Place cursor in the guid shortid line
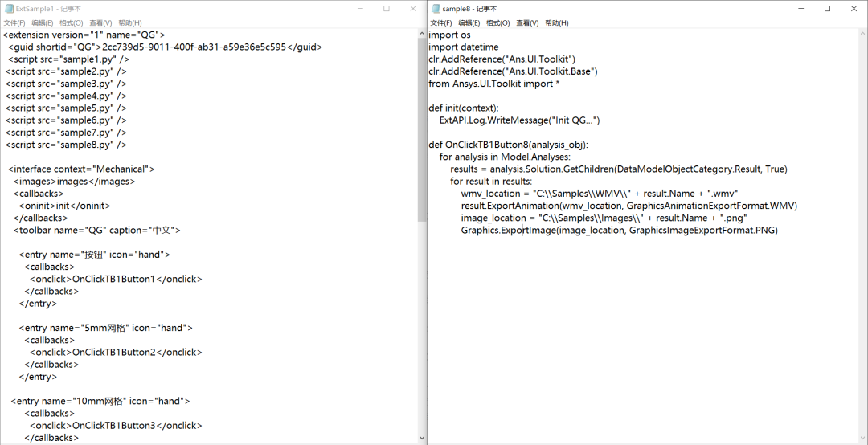This screenshot has width=868, height=445. (165, 47)
